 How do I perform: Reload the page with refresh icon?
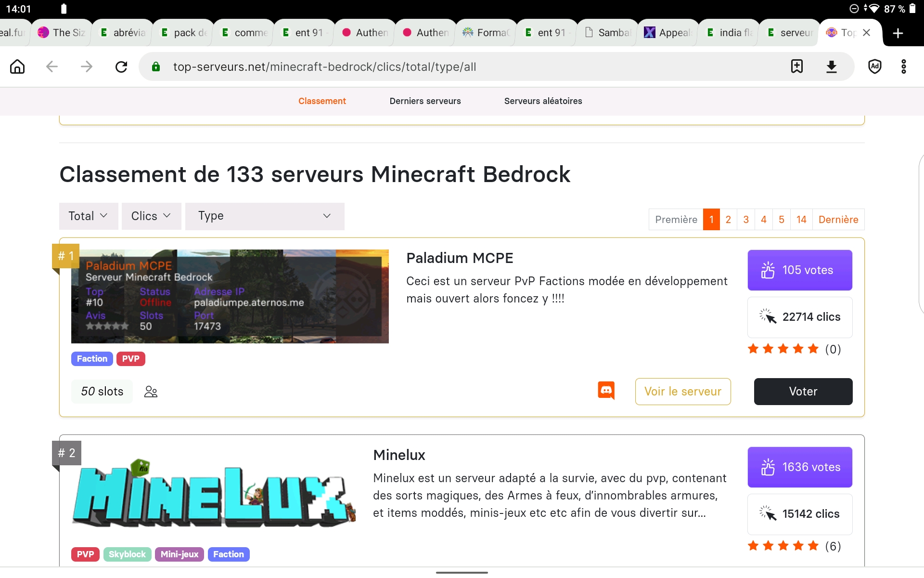coord(121,66)
